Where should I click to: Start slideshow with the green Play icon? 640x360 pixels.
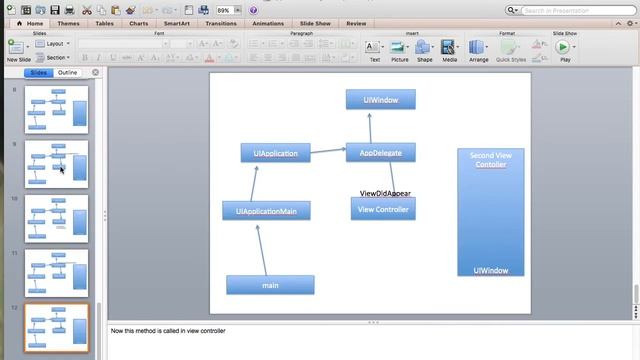pyautogui.click(x=562, y=47)
